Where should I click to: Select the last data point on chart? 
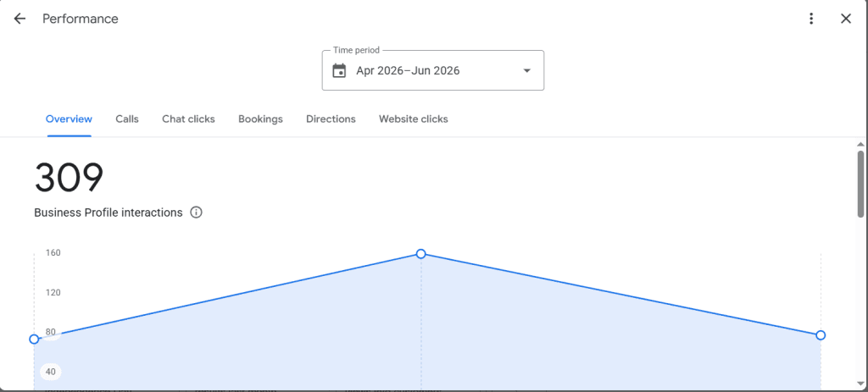[x=821, y=335]
